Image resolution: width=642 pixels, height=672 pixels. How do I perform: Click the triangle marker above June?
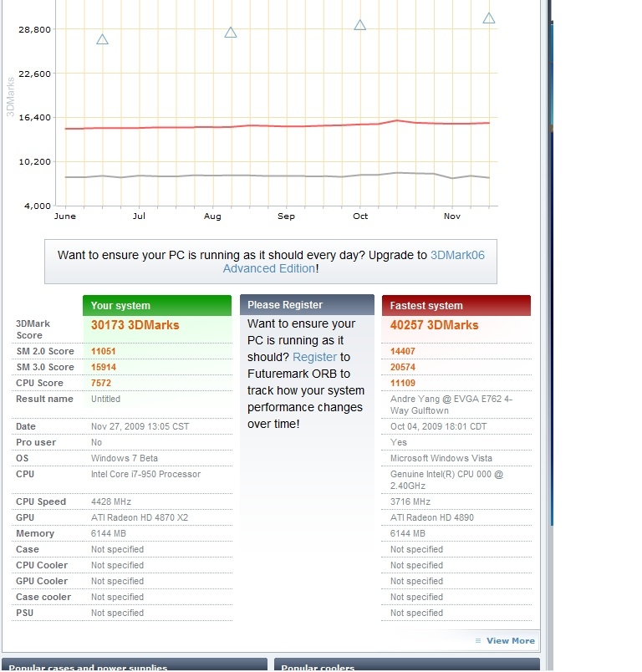[102, 39]
